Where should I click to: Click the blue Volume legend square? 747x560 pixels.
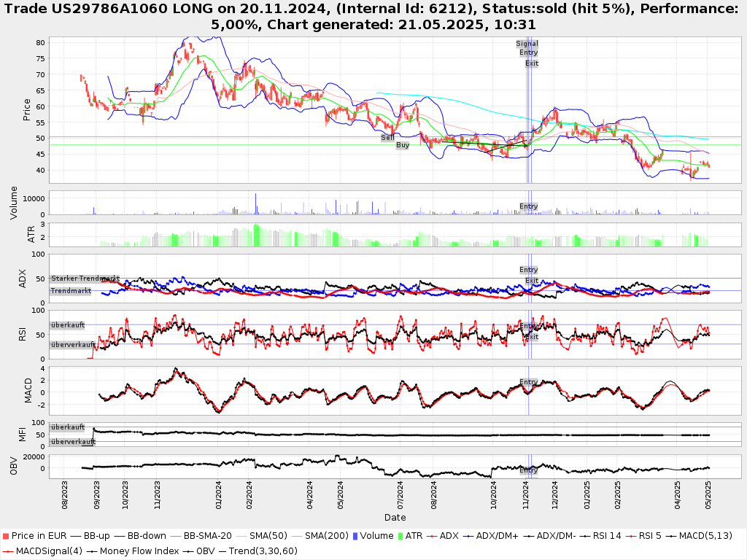click(x=354, y=536)
